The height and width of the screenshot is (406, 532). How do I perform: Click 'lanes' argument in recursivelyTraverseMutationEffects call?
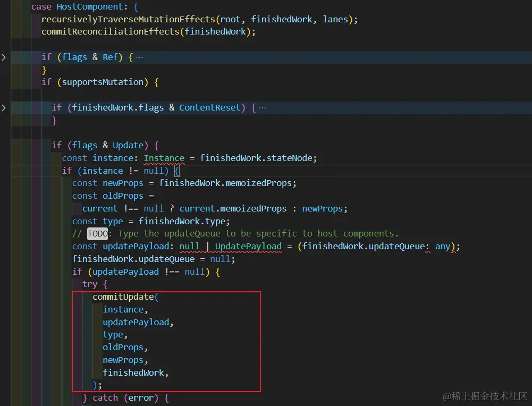tap(335, 19)
